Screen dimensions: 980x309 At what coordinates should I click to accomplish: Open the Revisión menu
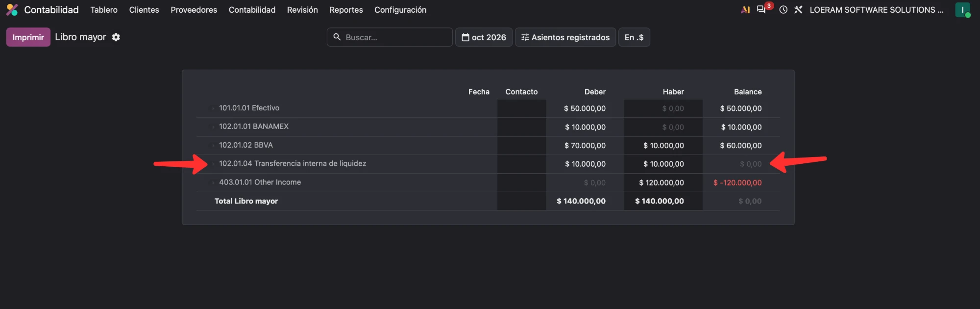(302, 10)
